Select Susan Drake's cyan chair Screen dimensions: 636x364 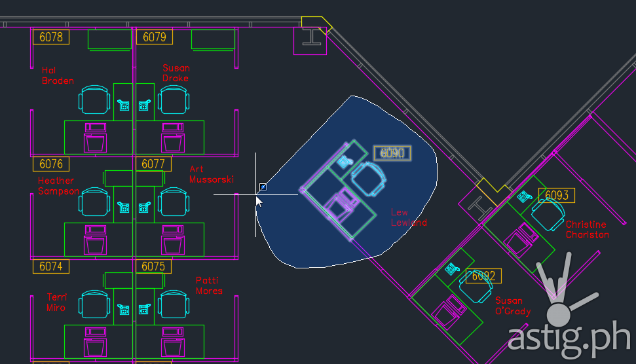[173, 100]
